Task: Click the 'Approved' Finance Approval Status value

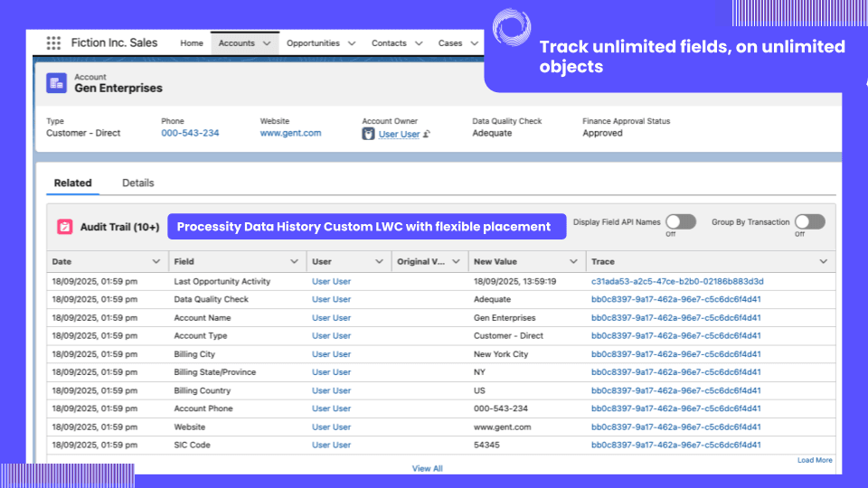Action: pos(602,134)
